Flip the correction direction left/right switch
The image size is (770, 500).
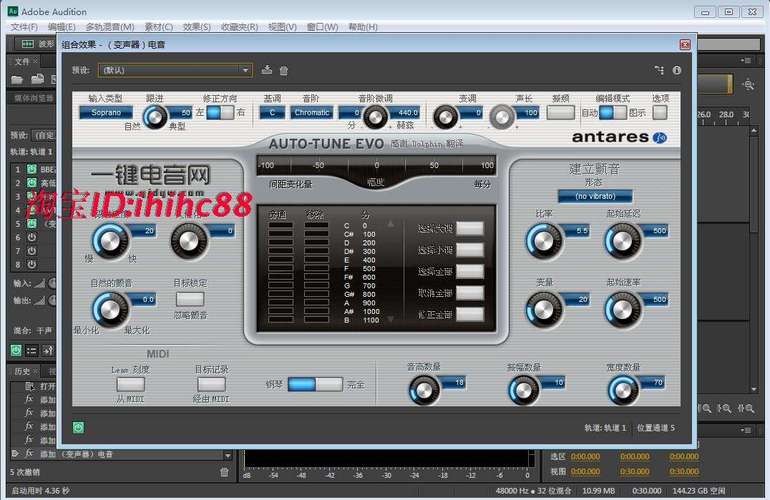pyautogui.click(x=220, y=112)
